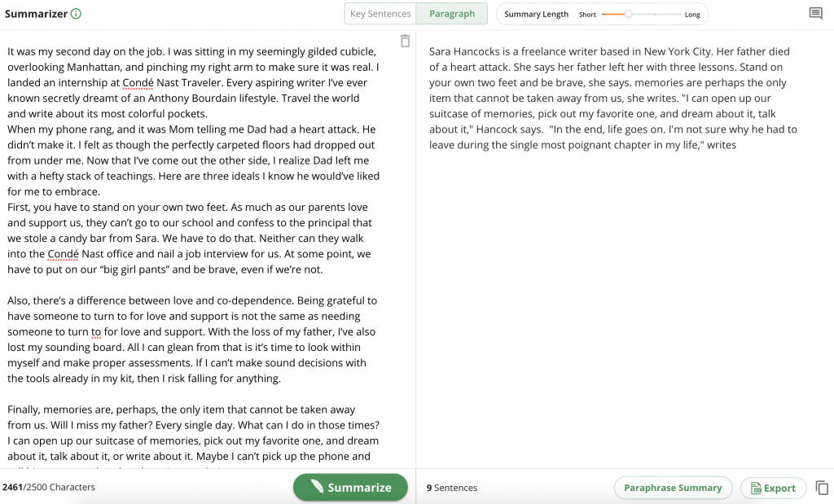Click the info icon beside Summarizer

(76, 14)
